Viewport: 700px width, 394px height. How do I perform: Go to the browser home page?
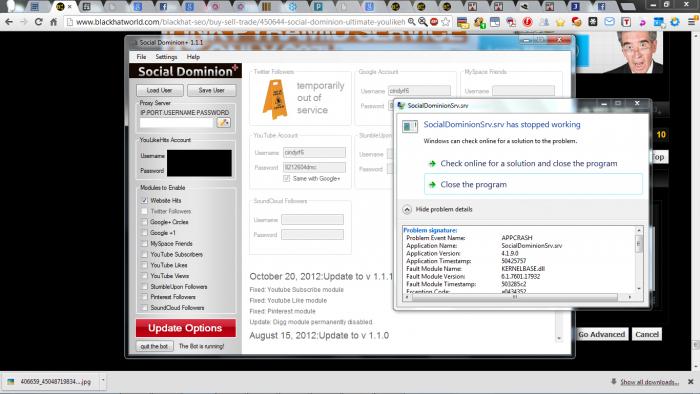click(54, 21)
